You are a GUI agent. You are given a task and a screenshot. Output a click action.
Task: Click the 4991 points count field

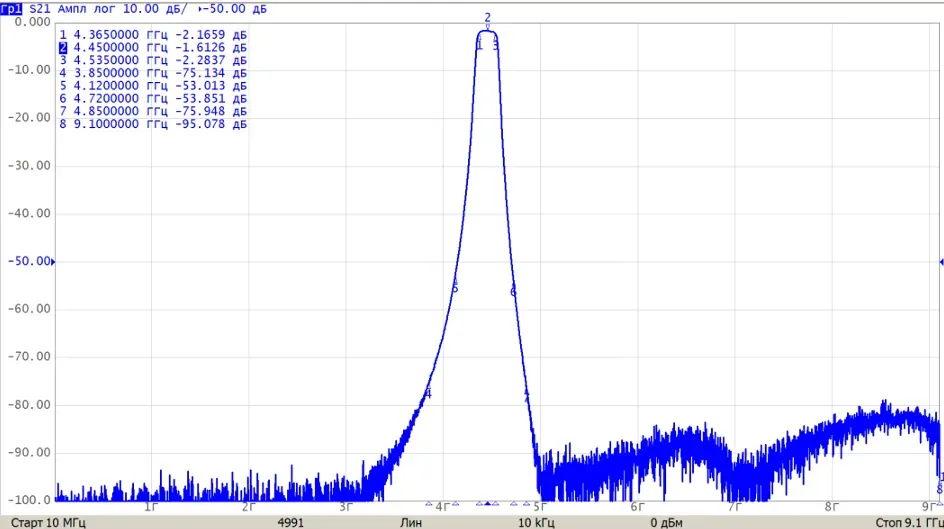(x=290, y=522)
